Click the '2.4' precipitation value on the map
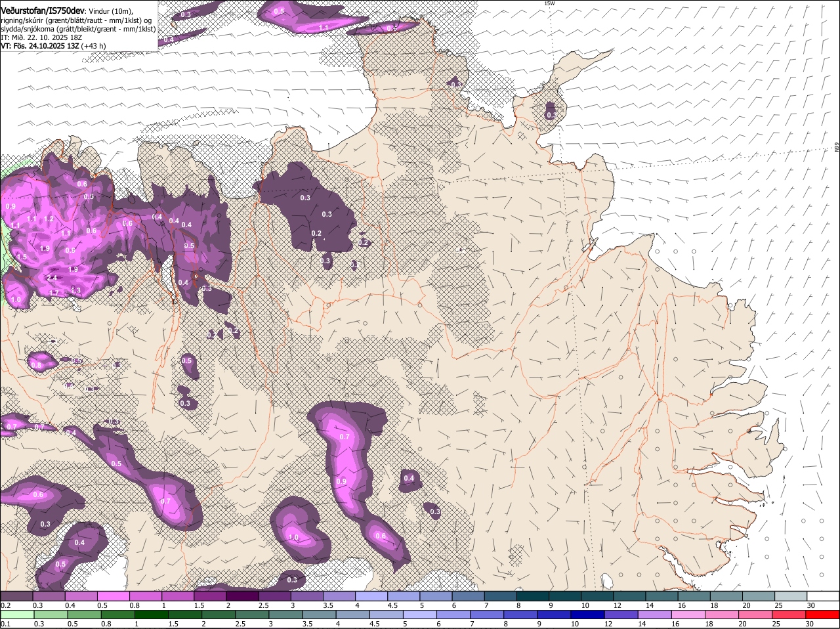Viewport: 840px width, 629px height. (x=52, y=278)
